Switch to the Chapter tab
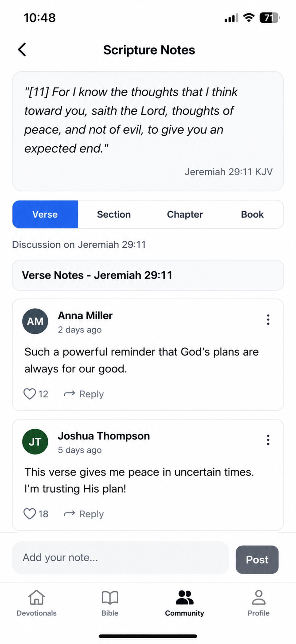This screenshot has width=296, height=644. 185,214
